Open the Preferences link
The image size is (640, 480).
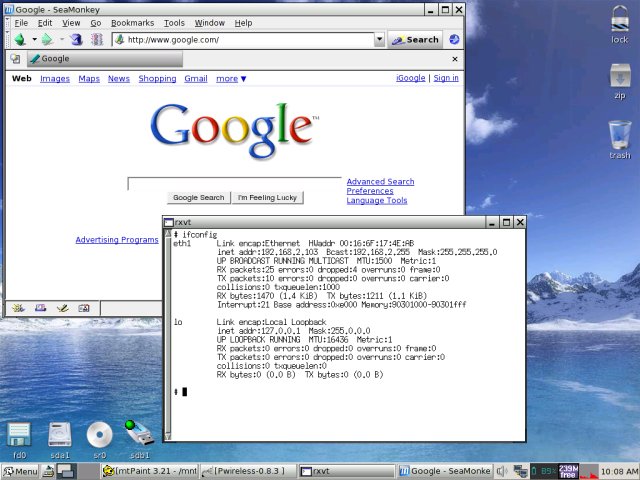coord(370,191)
